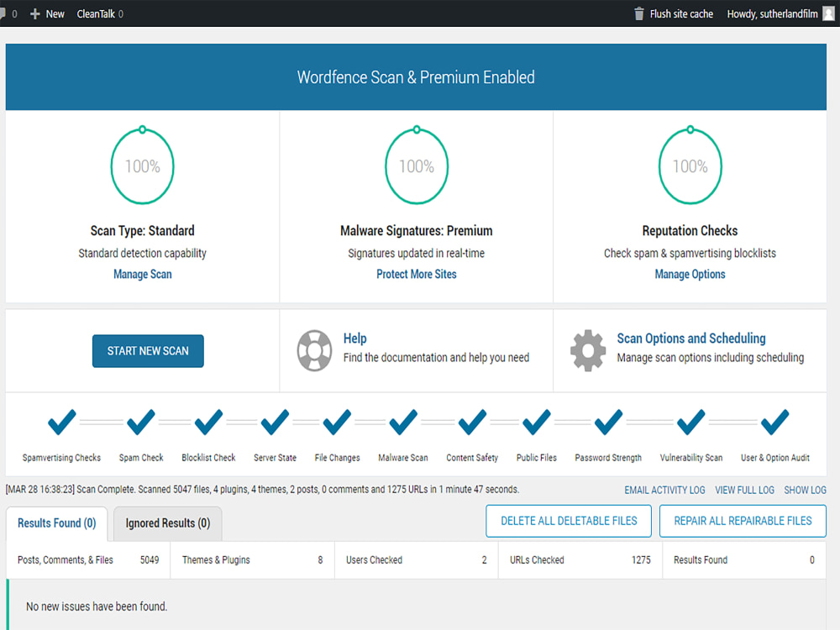Click the Scan Type 100% progress circle
The image size is (840, 630).
143,165
